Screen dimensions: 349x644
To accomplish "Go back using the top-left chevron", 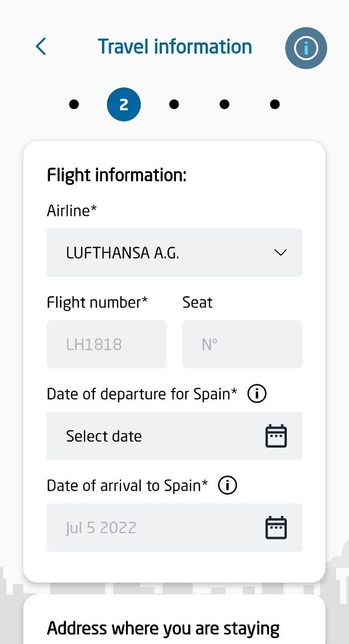I will (41, 46).
